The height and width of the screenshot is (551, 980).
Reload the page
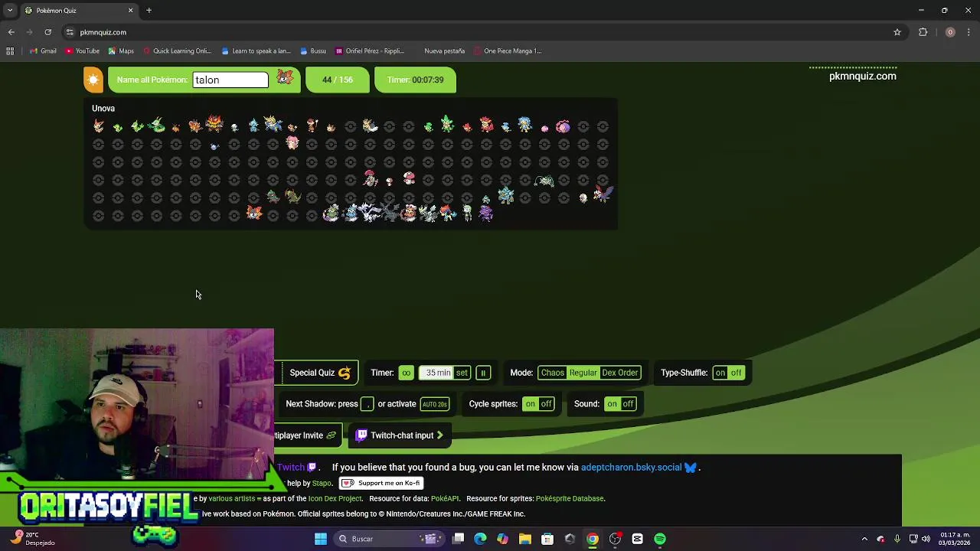[x=47, y=32]
